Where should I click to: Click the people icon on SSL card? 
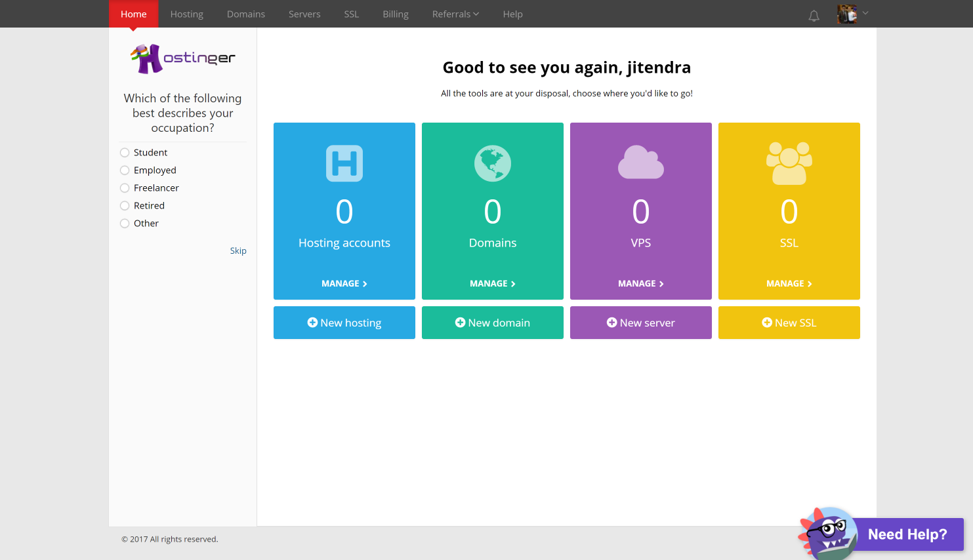pyautogui.click(x=789, y=163)
